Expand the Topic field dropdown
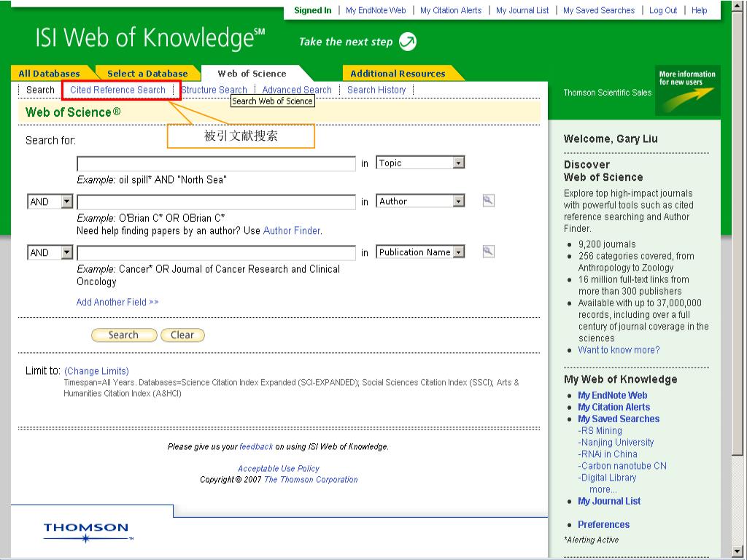747x560 pixels. [x=458, y=163]
